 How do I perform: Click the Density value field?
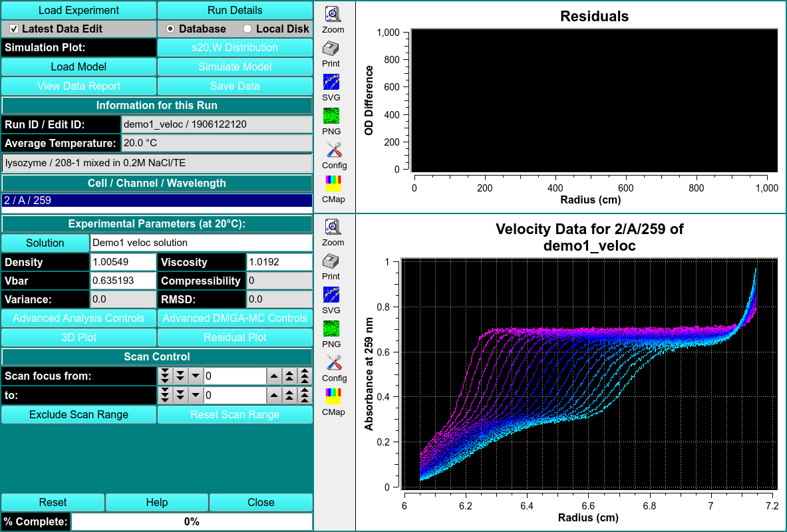122,262
